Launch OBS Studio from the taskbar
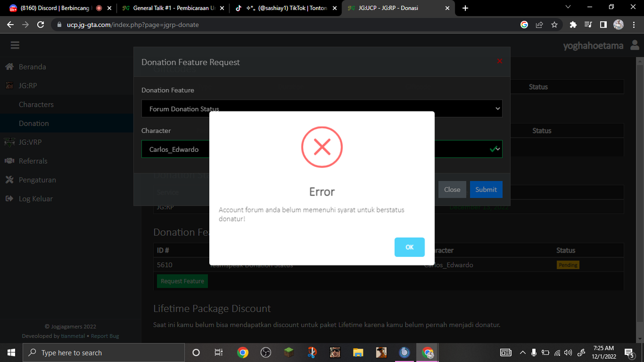 266,352
